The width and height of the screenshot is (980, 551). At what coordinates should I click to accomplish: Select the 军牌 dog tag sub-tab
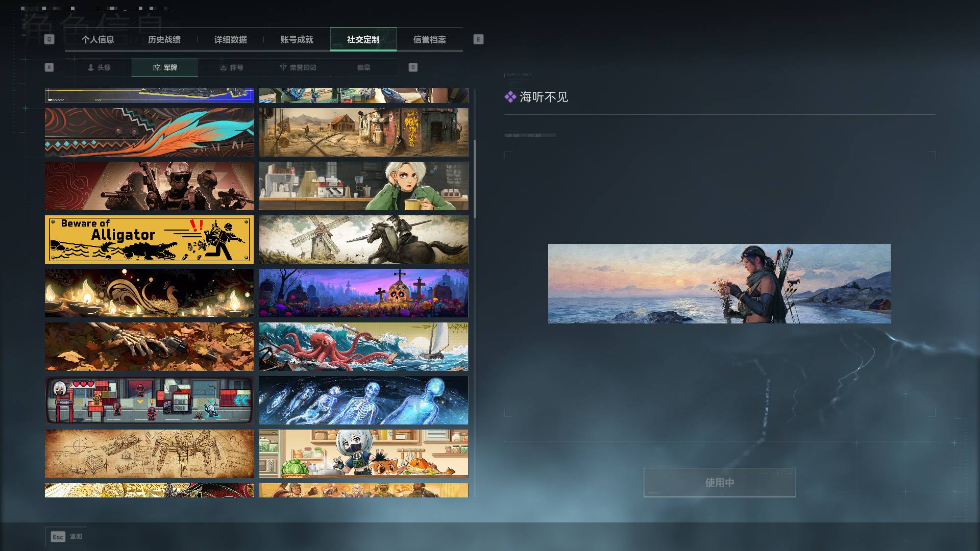click(165, 67)
